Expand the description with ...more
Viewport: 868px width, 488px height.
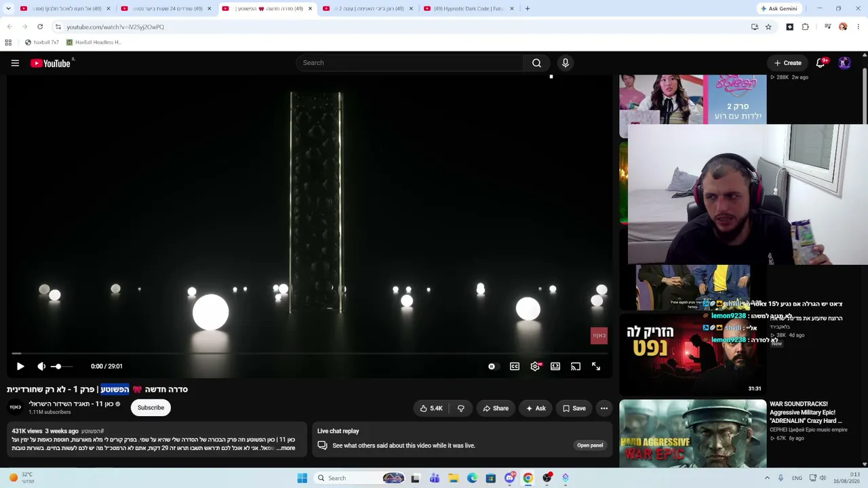click(285, 448)
